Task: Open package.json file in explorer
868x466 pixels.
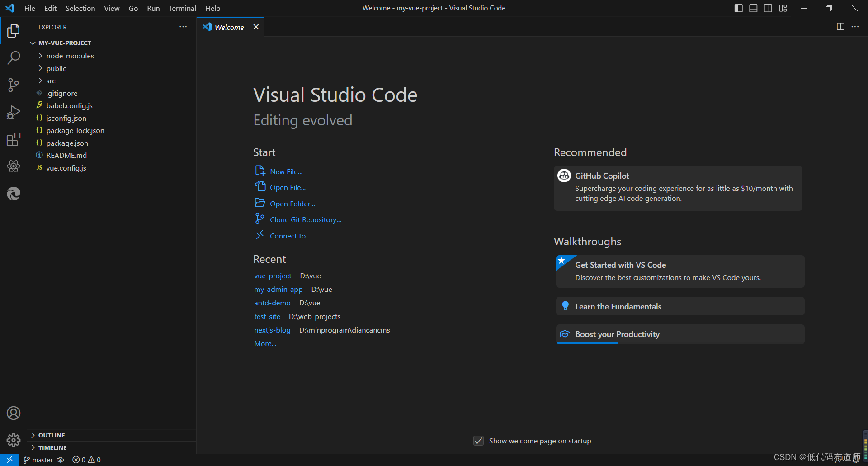Action: [x=112, y=143]
